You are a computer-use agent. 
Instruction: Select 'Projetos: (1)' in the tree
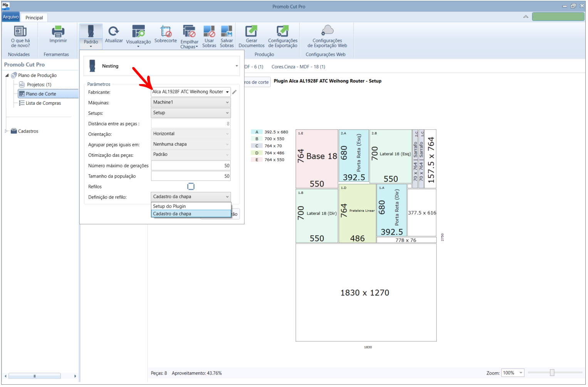39,85
